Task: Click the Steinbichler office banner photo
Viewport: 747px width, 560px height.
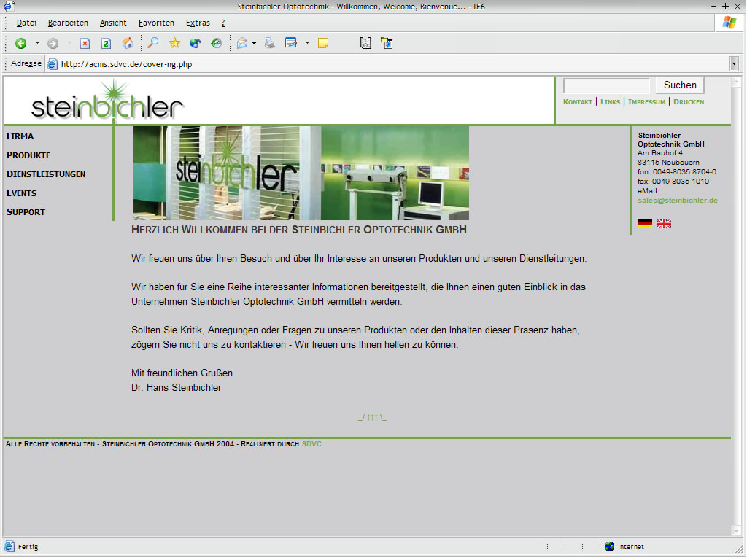Action: pos(301,173)
